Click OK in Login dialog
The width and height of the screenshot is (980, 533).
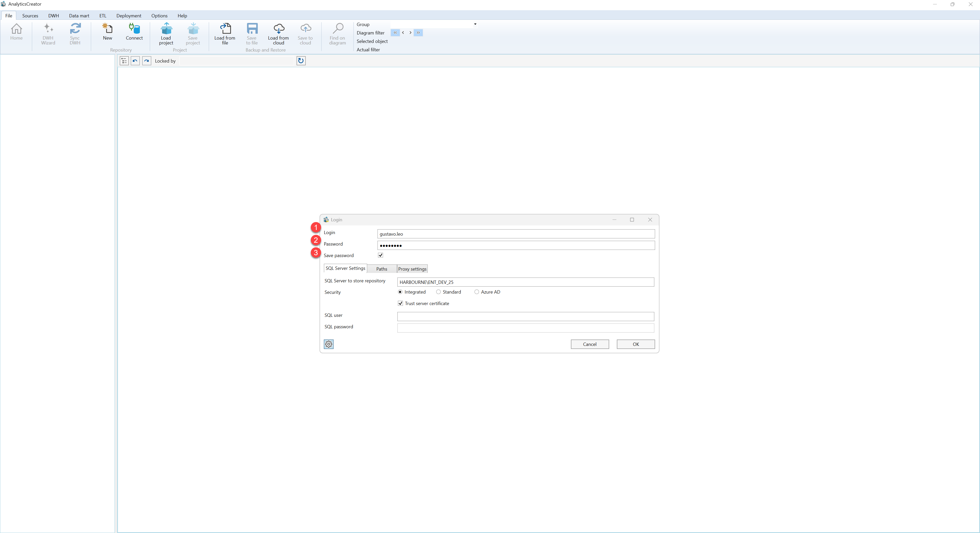(x=636, y=344)
